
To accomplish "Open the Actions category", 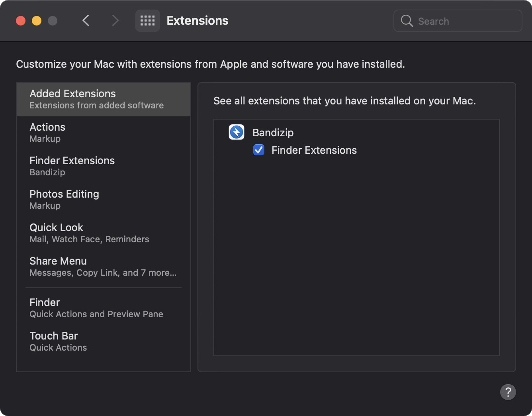I will pos(104,133).
